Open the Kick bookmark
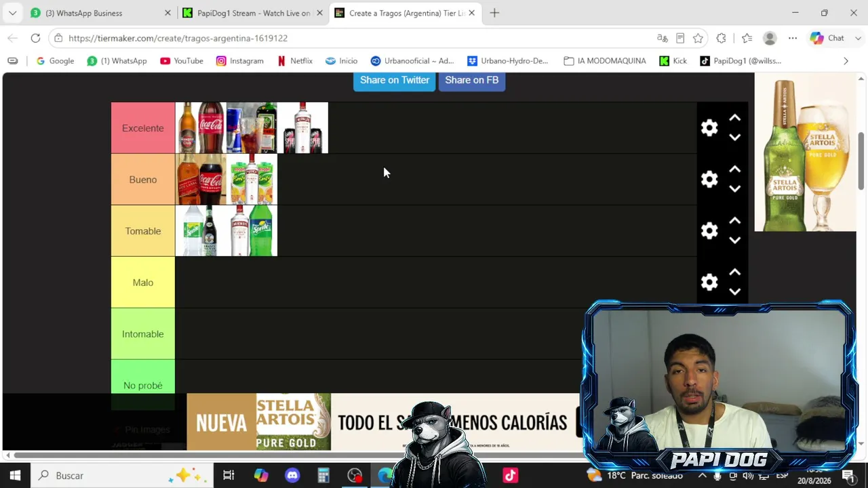This screenshot has height=488, width=868. tap(673, 61)
